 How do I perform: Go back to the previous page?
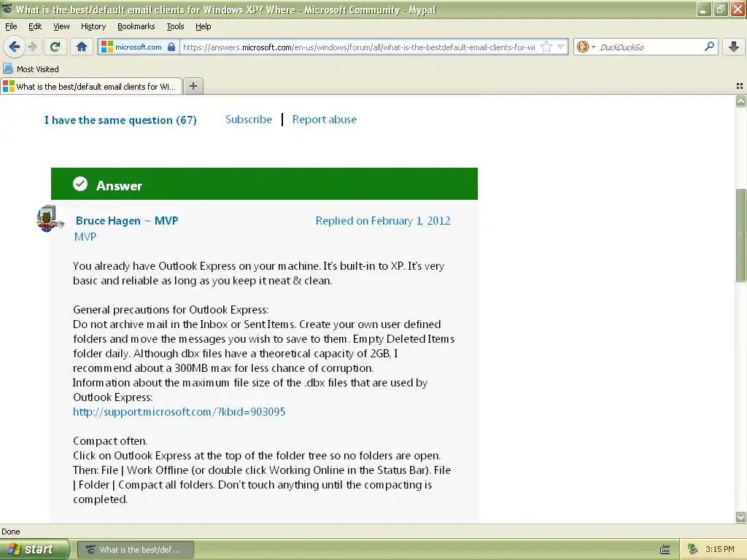14,47
